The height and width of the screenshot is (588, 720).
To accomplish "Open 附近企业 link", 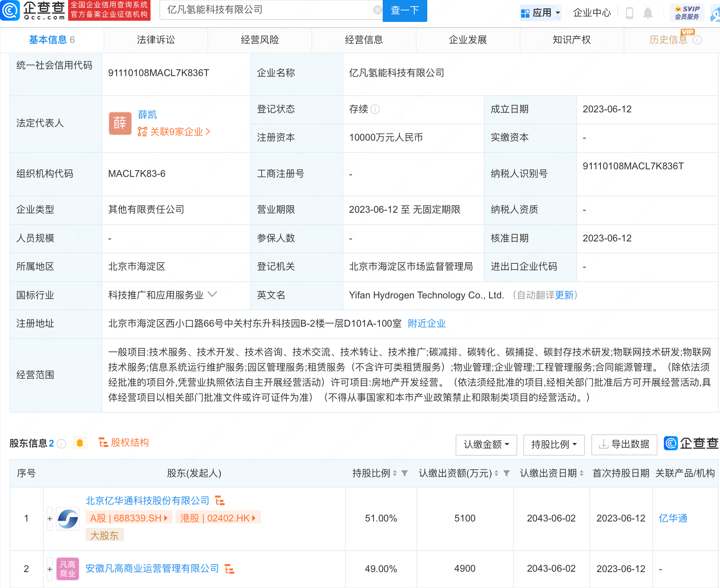I will point(427,323).
